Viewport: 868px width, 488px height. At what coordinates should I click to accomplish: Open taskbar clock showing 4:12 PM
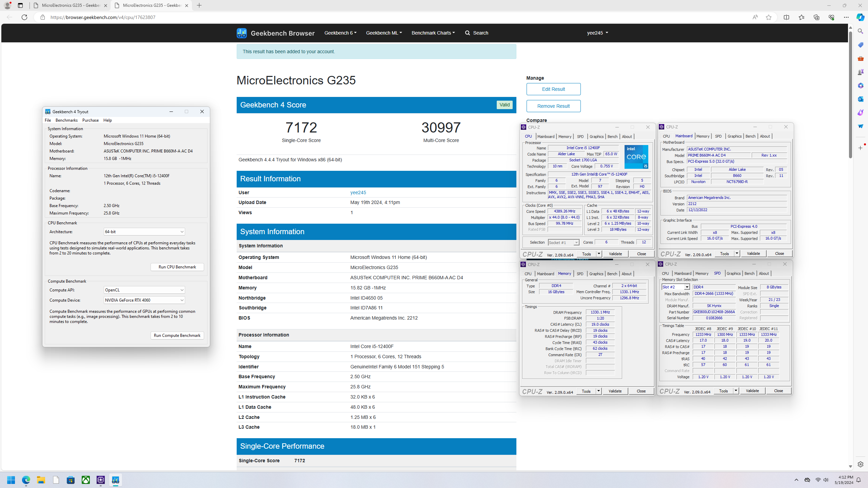(844, 480)
